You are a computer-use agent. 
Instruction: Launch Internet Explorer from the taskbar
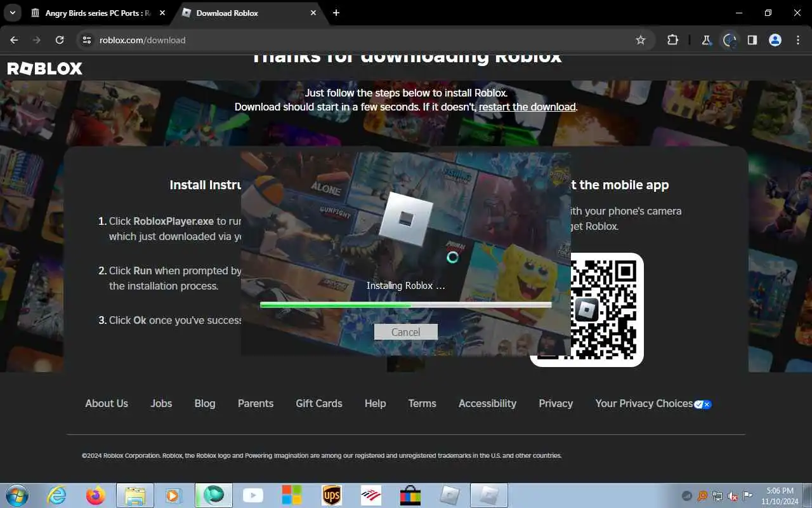click(57, 495)
